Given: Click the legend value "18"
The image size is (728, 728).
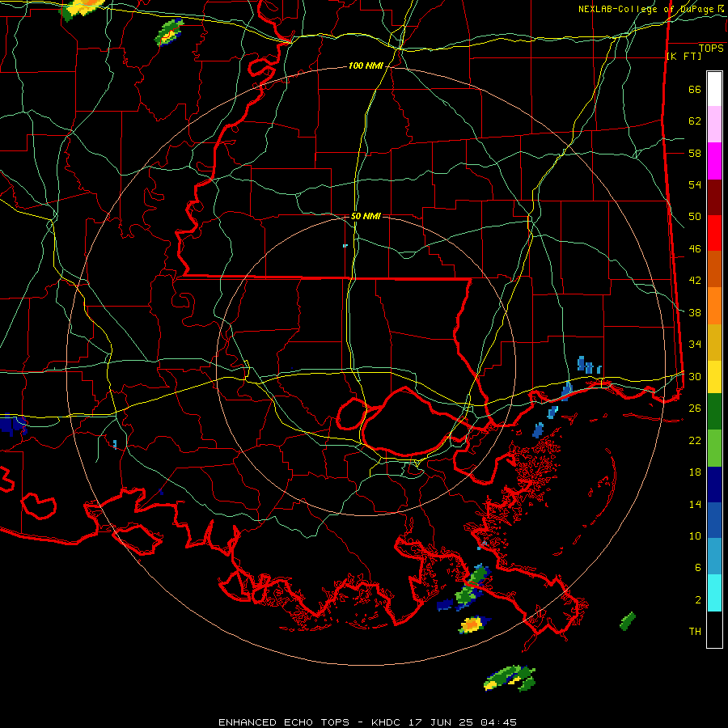Looking at the screenshot, I should (x=695, y=472).
